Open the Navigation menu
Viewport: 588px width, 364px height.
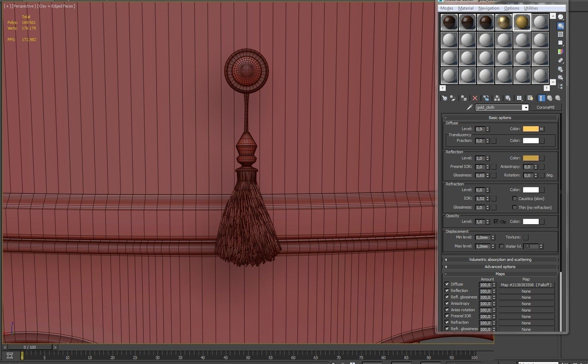click(489, 8)
